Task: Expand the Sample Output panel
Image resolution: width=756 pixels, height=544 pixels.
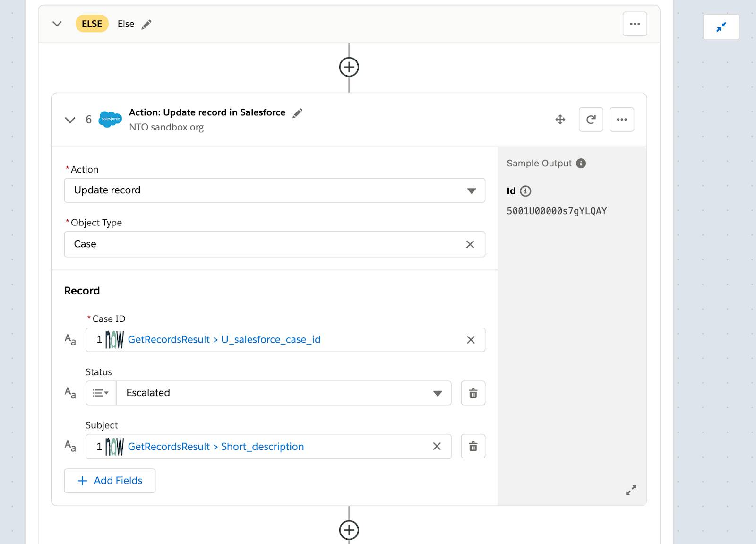Action: point(631,490)
